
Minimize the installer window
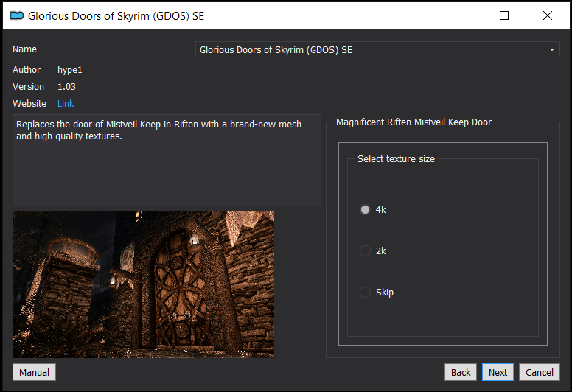[x=461, y=15]
